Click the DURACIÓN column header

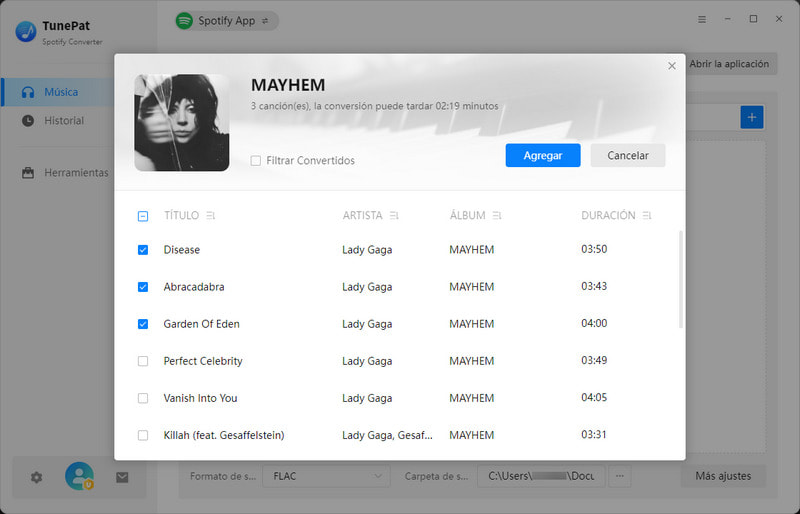coord(608,215)
